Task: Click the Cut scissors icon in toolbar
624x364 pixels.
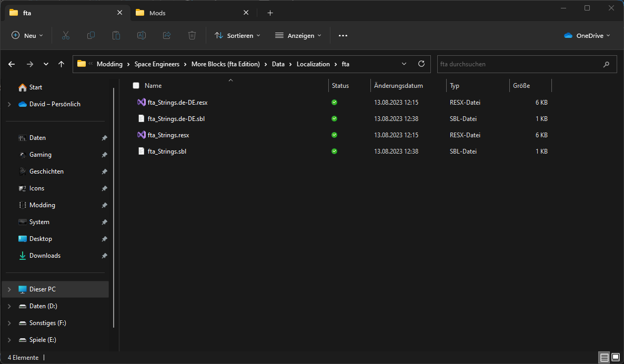Action: coord(66,35)
